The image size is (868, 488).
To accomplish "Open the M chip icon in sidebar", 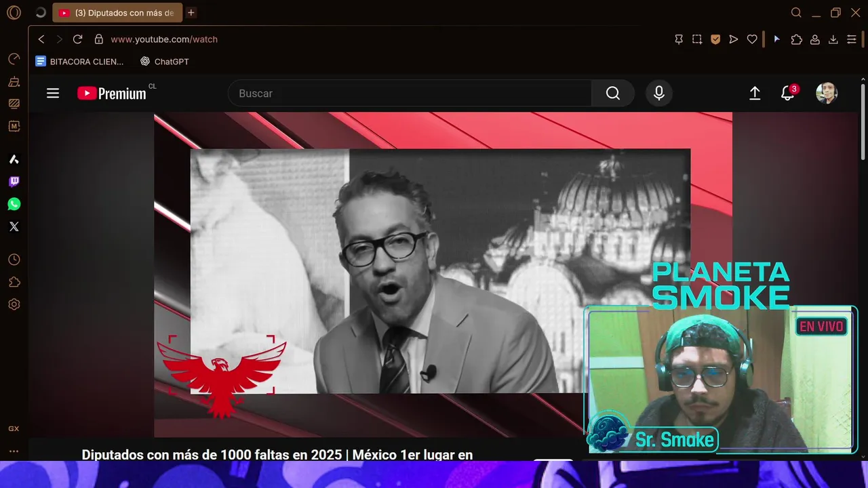I will pos(14,126).
